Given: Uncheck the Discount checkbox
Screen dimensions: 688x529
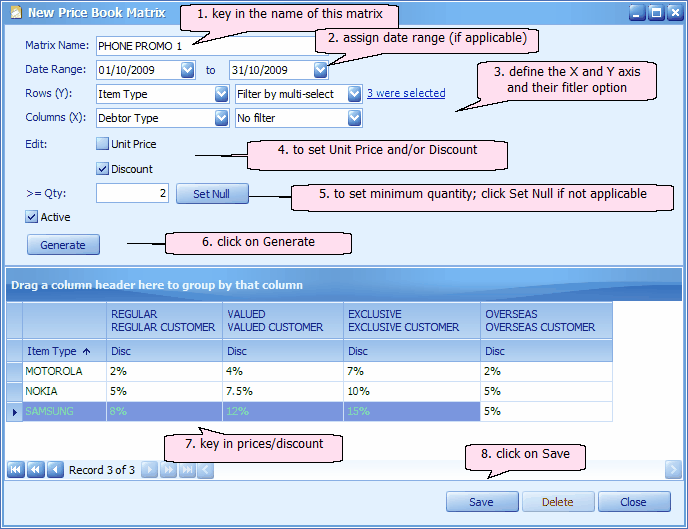Looking at the screenshot, I should click(x=102, y=169).
